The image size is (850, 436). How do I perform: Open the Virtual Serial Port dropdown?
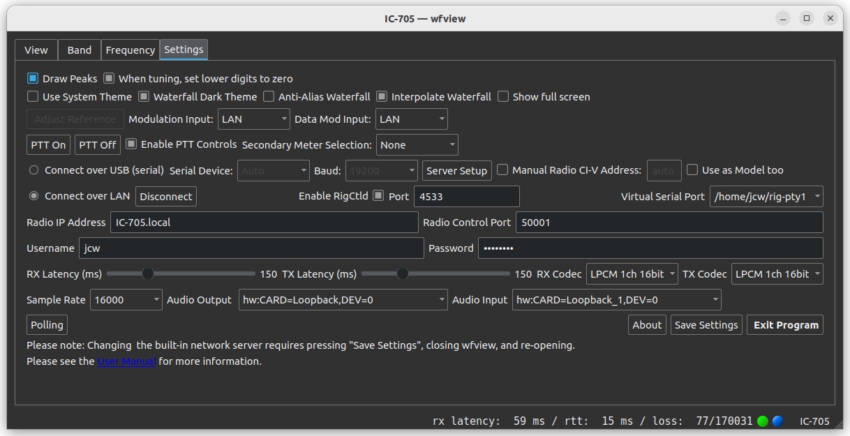[767, 196]
